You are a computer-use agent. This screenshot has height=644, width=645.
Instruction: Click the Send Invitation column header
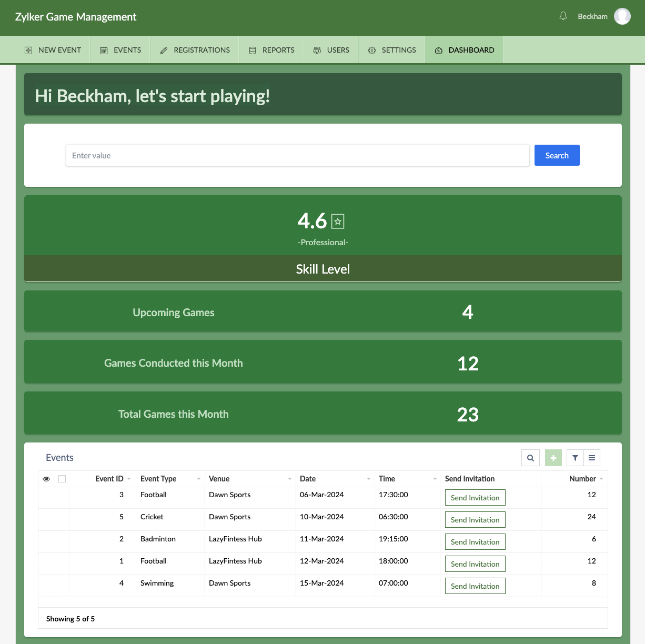point(470,479)
